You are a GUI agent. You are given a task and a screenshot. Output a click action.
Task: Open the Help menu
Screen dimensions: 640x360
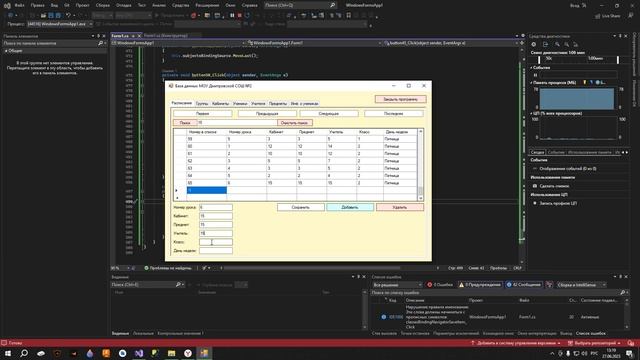(249, 5)
